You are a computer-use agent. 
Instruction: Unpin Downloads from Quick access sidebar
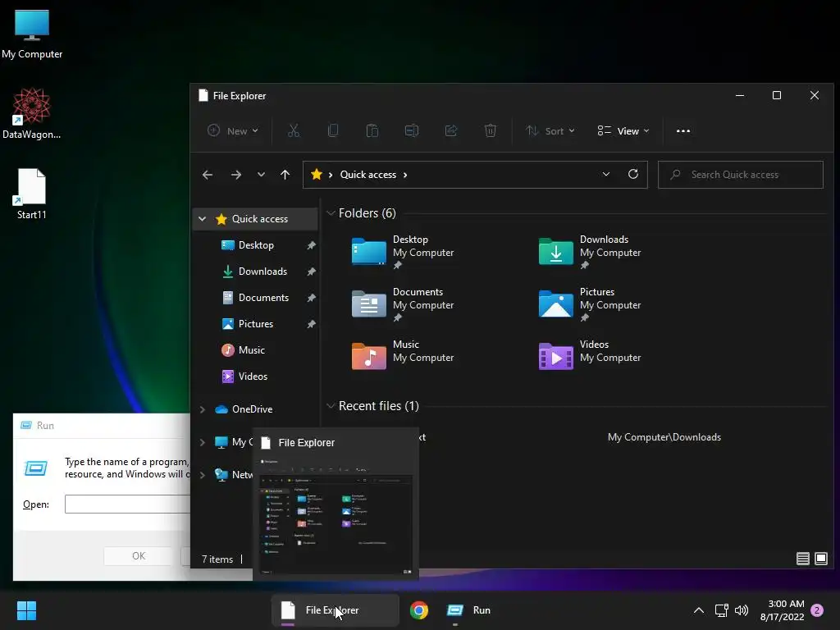point(311,272)
